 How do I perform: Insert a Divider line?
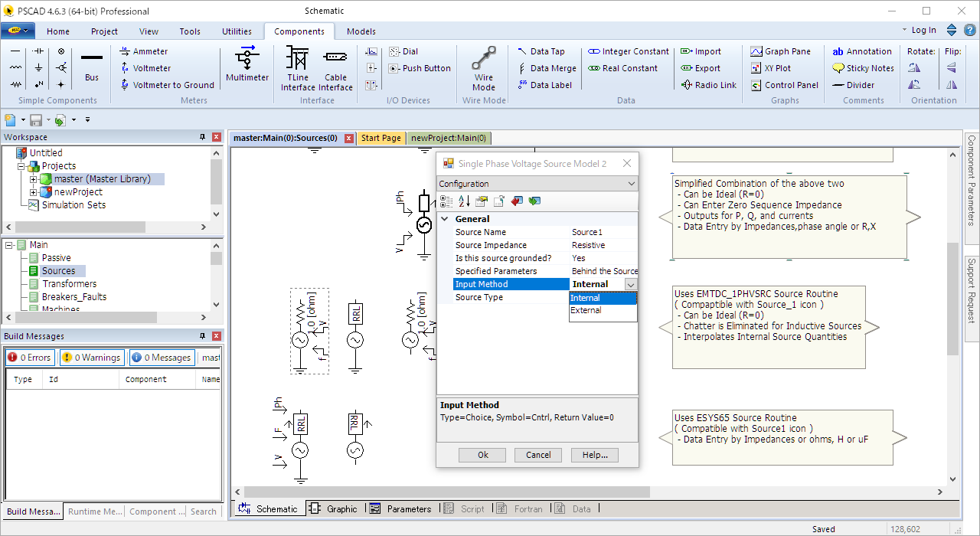coord(854,85)
